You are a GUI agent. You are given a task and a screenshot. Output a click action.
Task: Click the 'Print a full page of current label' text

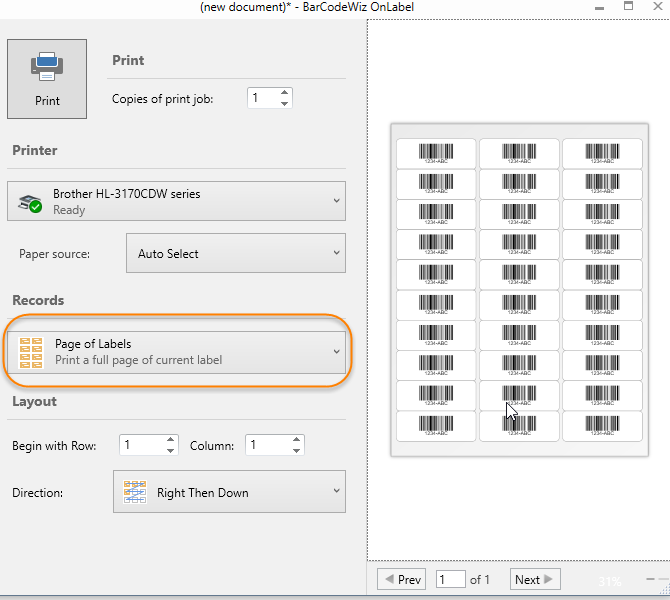[138, 360]
